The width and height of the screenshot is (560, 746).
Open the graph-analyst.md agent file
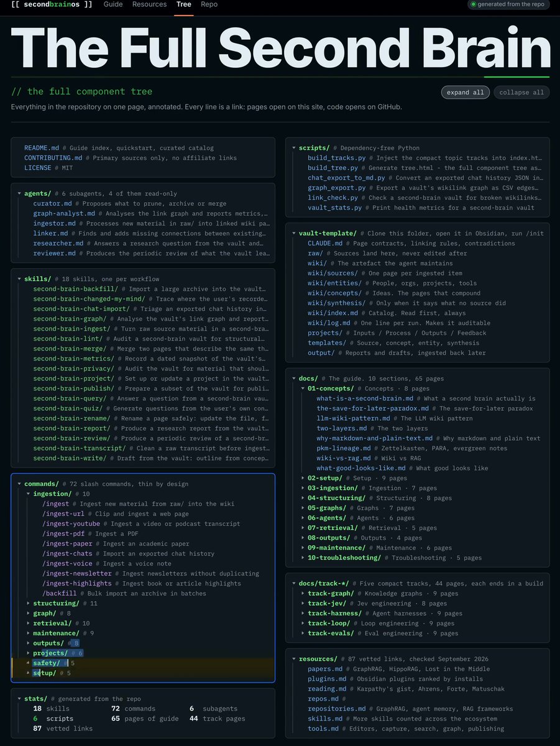64,213
